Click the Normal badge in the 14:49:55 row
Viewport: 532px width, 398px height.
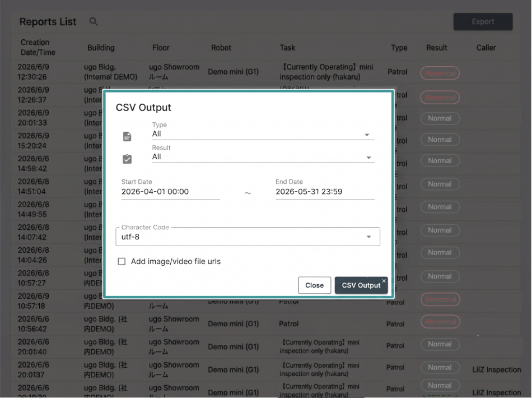point(440,207)
